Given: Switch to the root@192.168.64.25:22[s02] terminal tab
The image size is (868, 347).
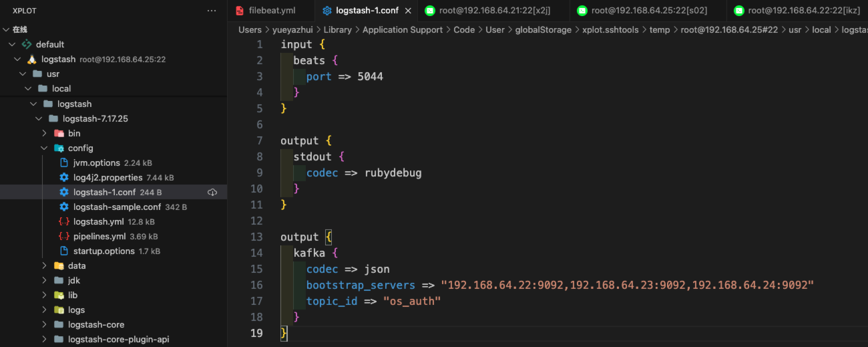Looking at the screenshot, I should click(x=648, y=11).
